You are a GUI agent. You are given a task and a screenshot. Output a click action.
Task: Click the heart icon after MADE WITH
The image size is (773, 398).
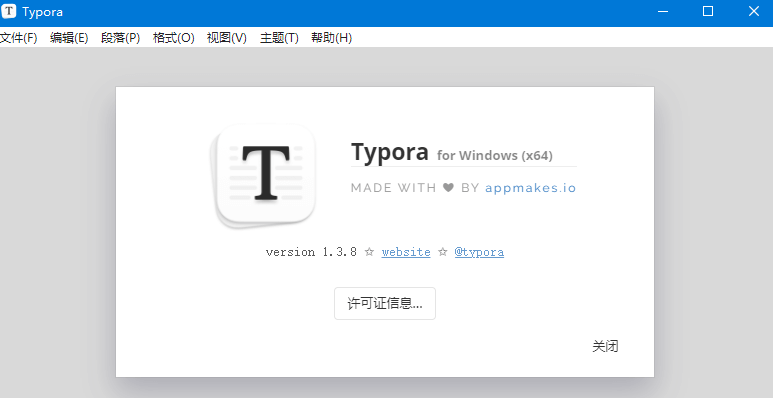448,188
